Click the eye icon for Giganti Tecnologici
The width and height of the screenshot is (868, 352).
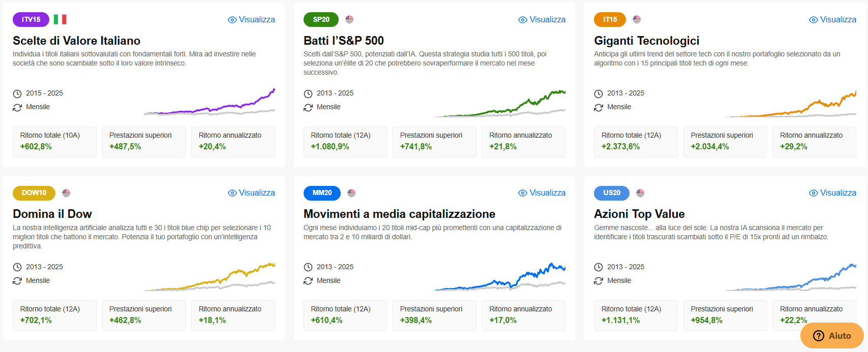click(x=814, y=20)
